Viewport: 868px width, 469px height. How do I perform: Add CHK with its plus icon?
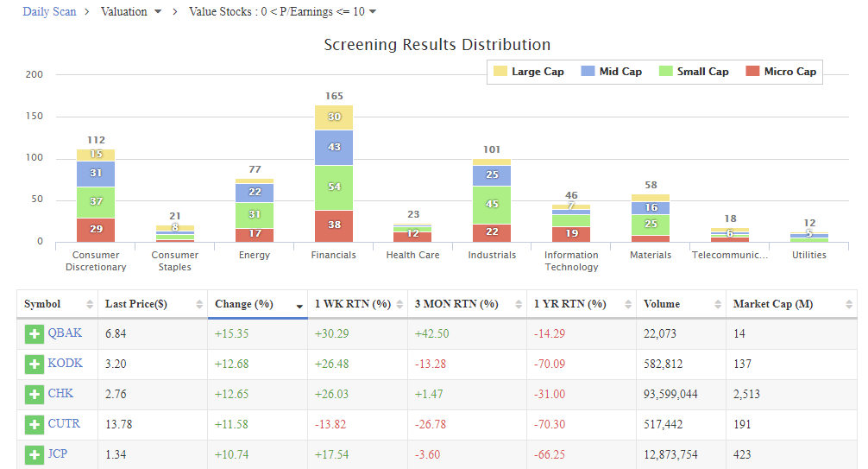point(34,395)
